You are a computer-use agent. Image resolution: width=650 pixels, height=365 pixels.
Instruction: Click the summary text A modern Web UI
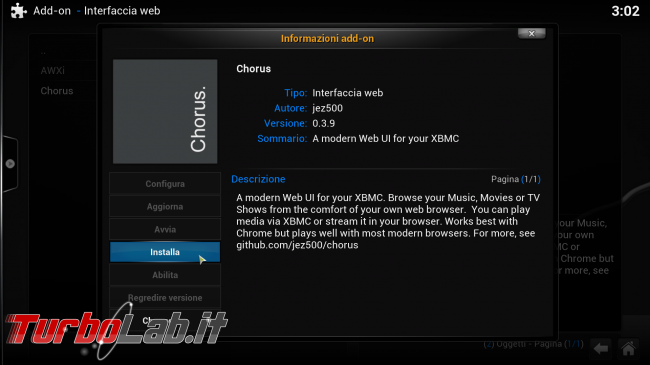(386, 139)
